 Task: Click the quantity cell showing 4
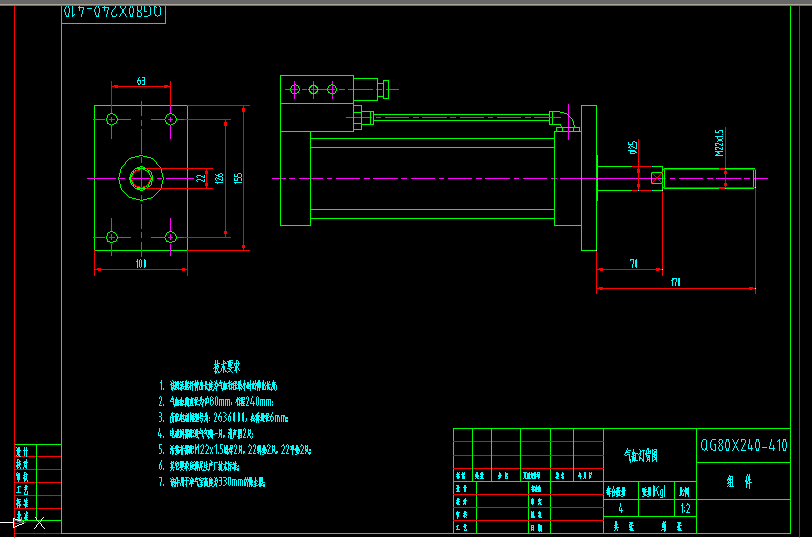tap(621, 509)
